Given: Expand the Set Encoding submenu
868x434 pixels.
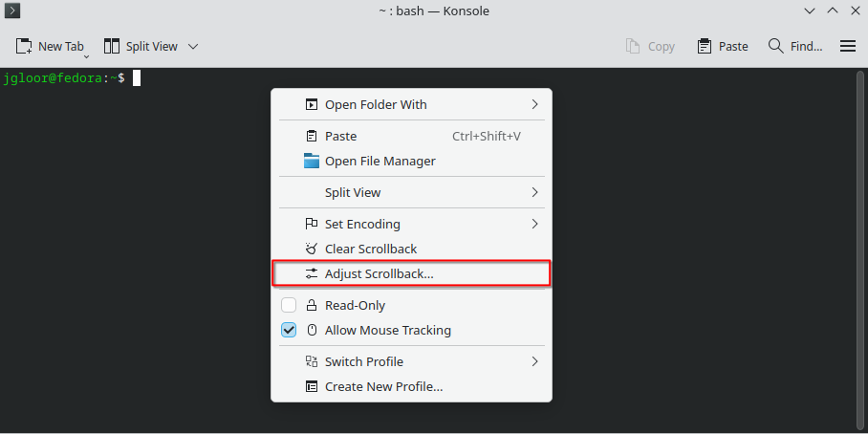Looking at the screenshot, I should coord(534,224).
